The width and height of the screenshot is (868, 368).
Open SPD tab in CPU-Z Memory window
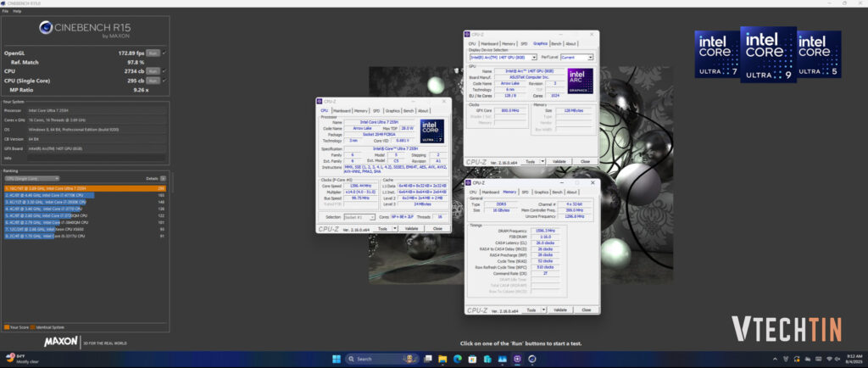click(525, 192)
